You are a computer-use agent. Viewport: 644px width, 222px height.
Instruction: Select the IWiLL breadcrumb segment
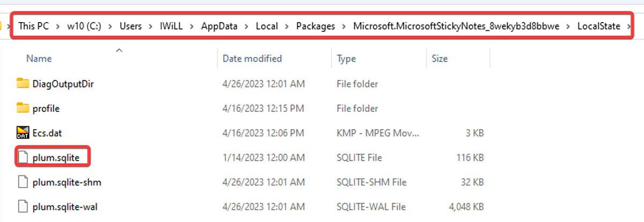pos(172,26)
